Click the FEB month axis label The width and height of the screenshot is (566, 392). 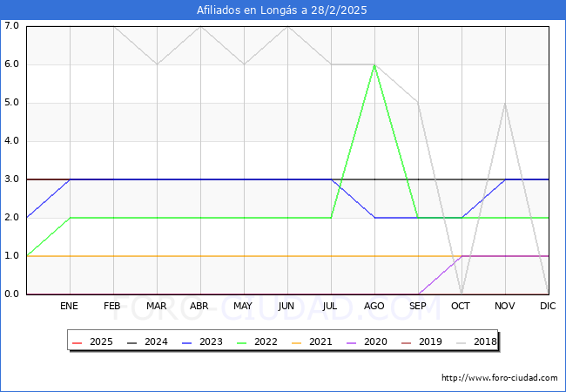(x=112, y=306)
